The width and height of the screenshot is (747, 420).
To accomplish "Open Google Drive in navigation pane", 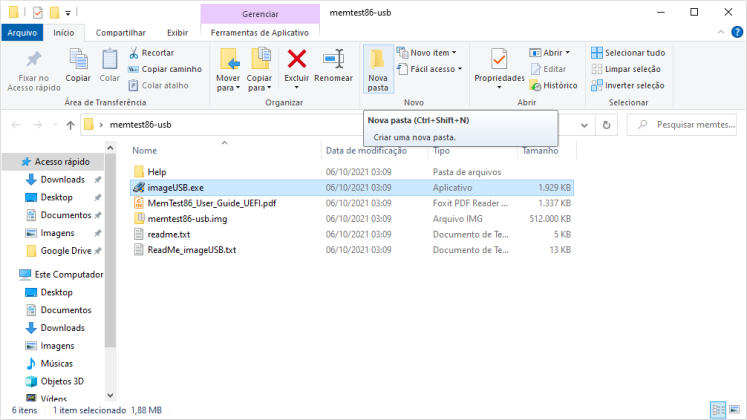I will coord(66,251).
